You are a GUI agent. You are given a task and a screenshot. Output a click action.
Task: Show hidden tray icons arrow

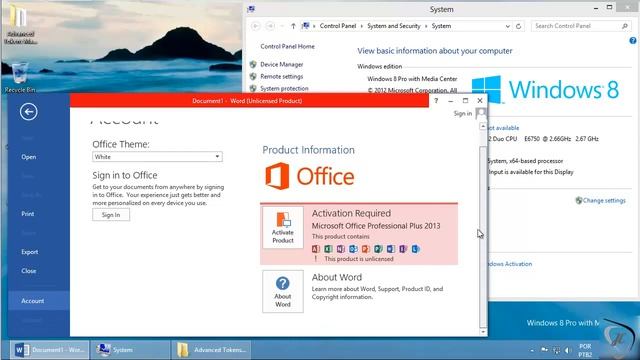[532, 350]
